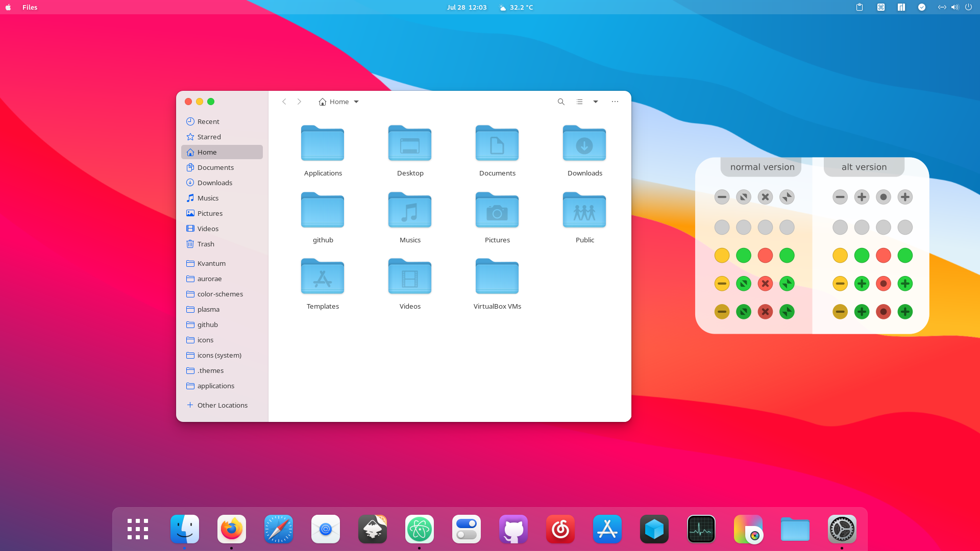Screen dimensions: 980x551
Task: Launch Inkscape from the dock
Action: 372,529
